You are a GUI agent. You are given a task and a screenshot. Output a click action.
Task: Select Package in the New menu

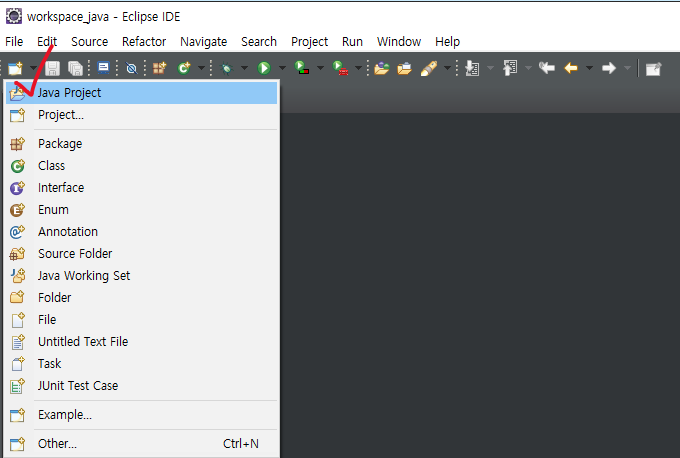141,144
